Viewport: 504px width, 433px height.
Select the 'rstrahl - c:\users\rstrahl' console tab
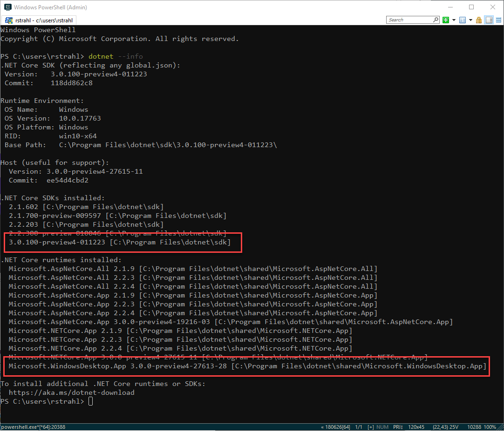(x=39, y=20)
